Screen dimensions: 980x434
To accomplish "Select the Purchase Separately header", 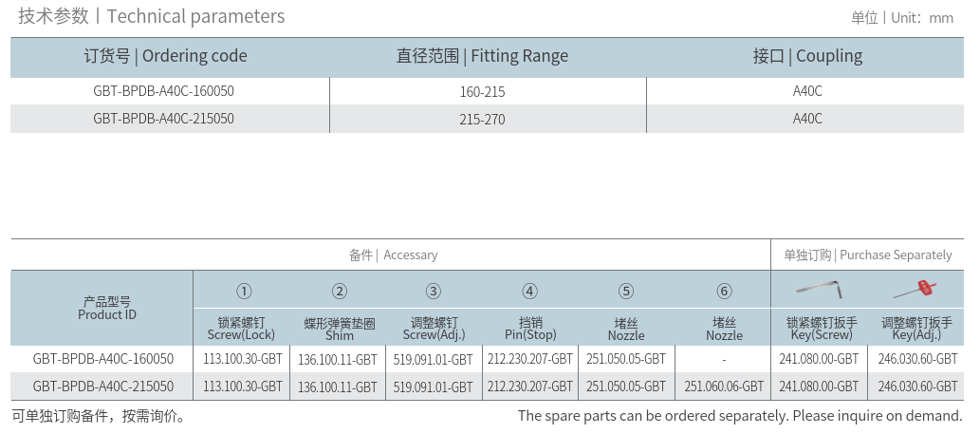I will pos(867,255).
